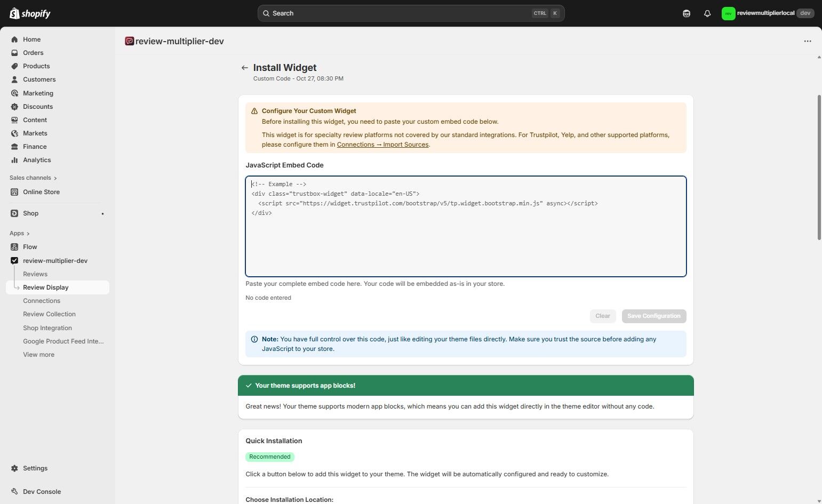Viewport: 822px width, 504px height.
Task: Click the back arrow beside Install Widget
Action: [244, 68]
